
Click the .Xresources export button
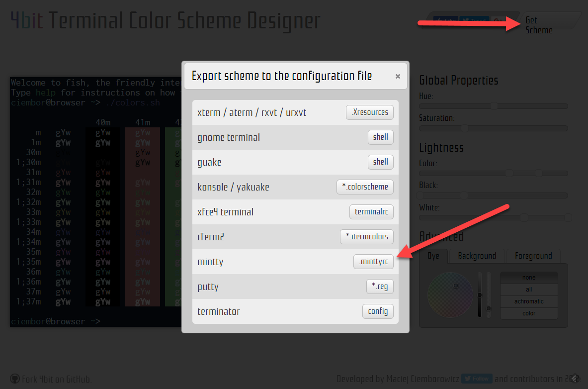click(369, 112)
